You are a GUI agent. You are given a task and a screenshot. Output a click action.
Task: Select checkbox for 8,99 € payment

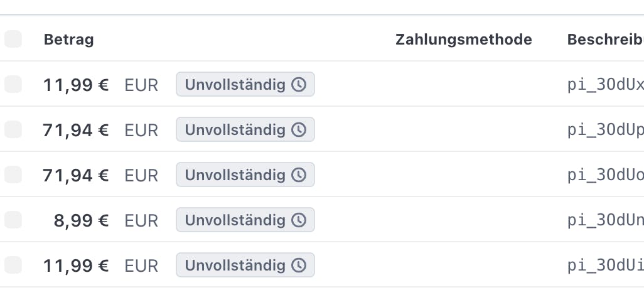[x=13, y=220]
